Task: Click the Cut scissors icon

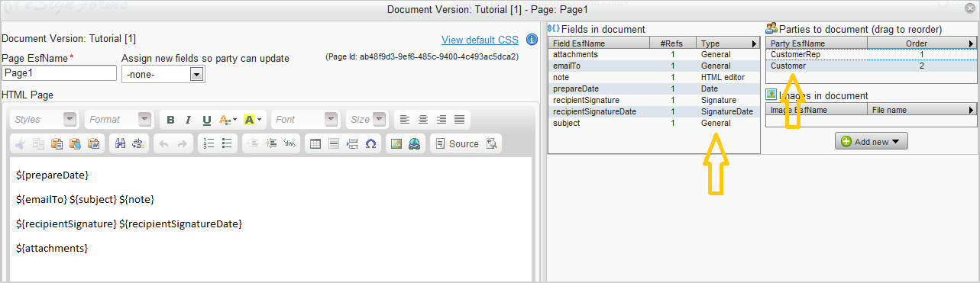Action: pos(21,143)
